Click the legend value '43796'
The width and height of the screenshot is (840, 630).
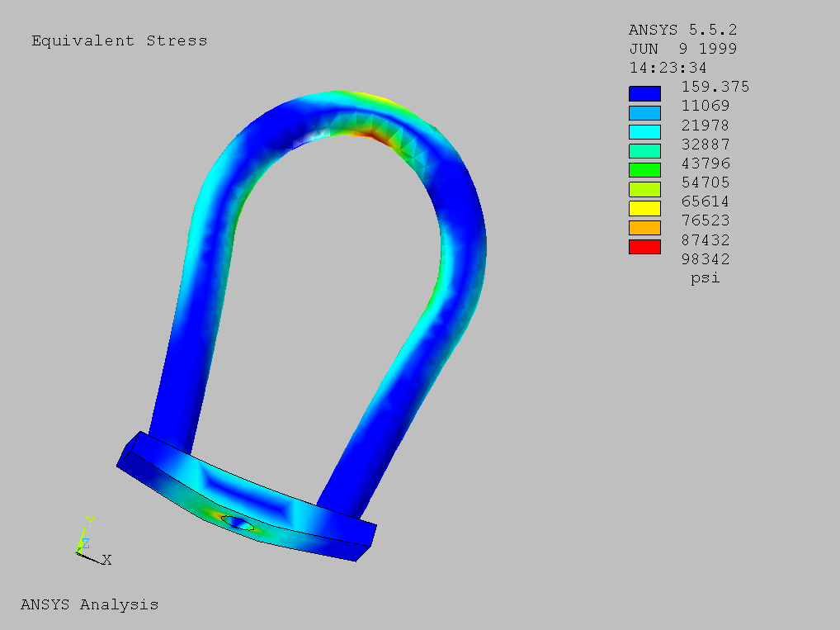(x=706, y=163)
